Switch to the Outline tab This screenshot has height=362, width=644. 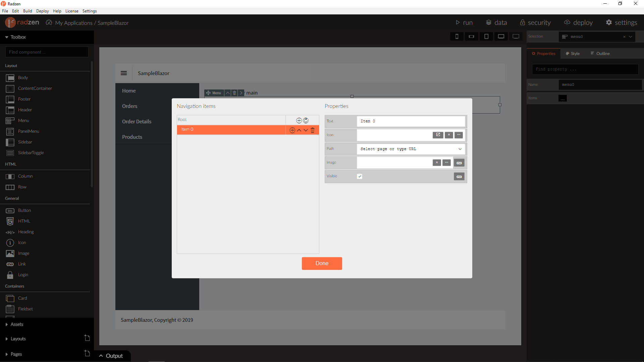tap(600, 54)
